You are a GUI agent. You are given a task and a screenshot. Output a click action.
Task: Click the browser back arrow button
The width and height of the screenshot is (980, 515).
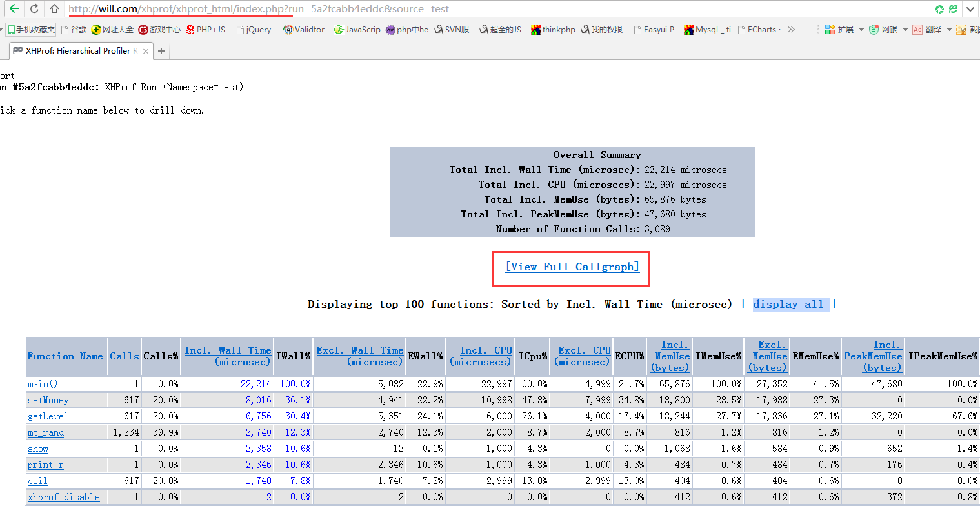coord(14,9)
